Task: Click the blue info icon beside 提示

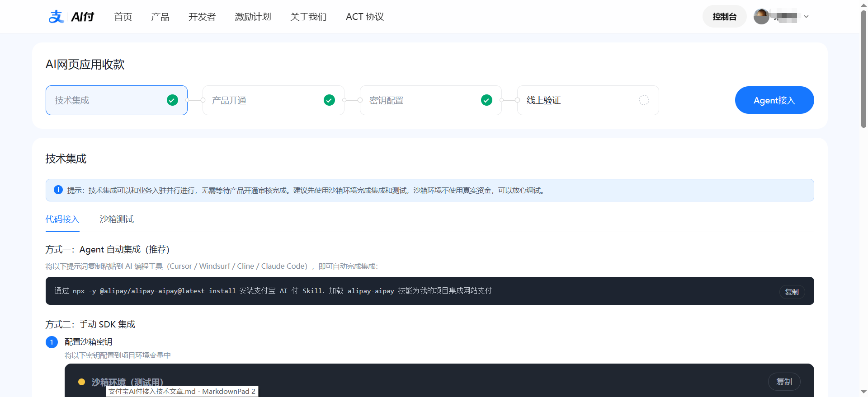Action: pyautogui.click(x=58, y=190)
